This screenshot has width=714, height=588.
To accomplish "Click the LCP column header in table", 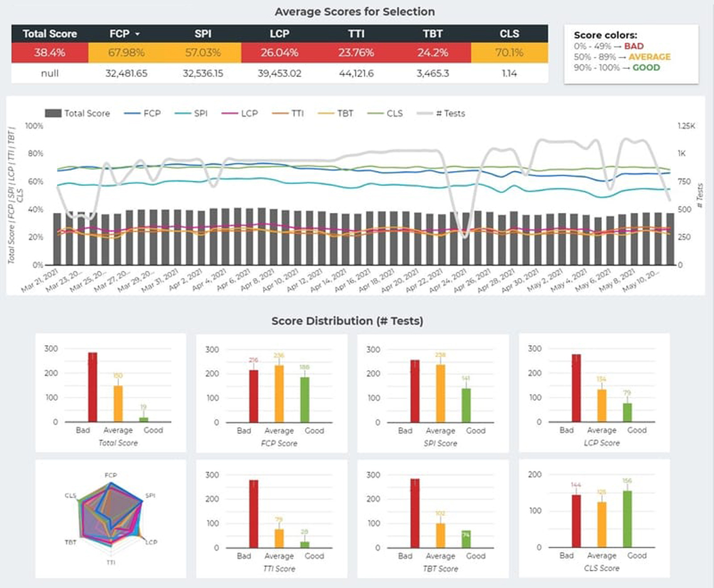I will pyautogui.click(x=280, y=34).
